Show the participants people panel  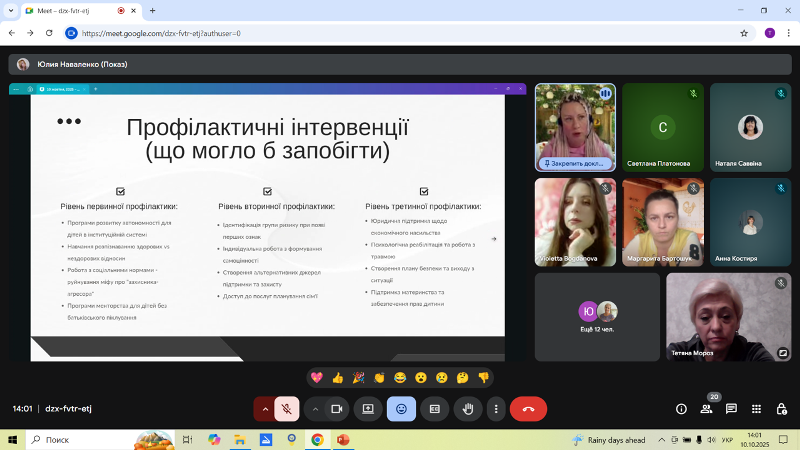pos(706,409)
